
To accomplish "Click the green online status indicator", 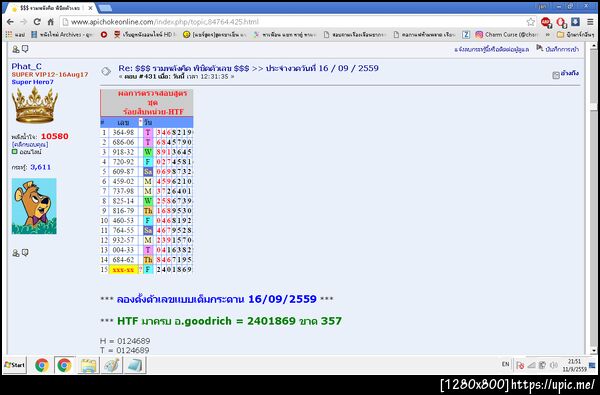I will pyautogui.click(x=15, y=152).
